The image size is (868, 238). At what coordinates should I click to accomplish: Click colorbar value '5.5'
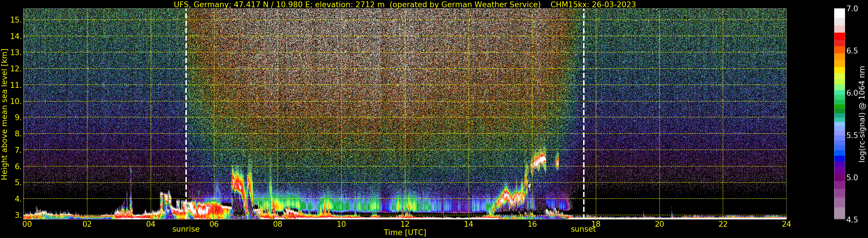[x=852, y=135]
